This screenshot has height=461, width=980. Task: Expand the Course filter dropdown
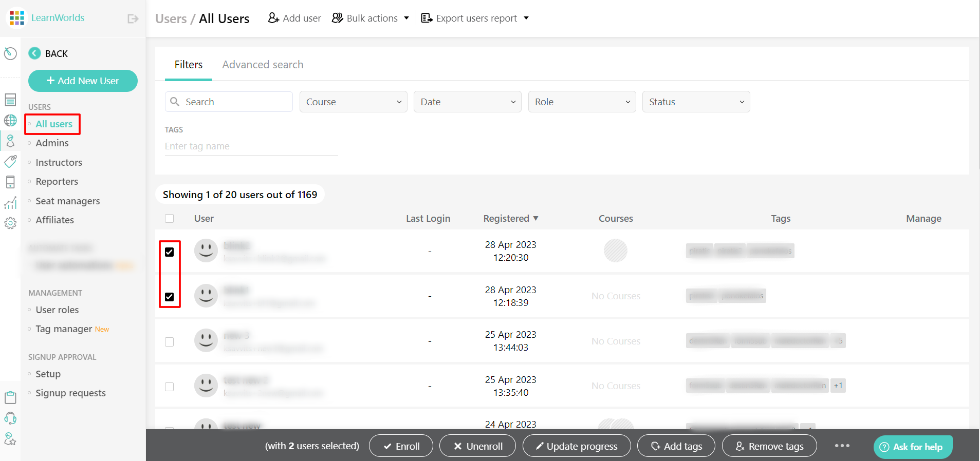(x=353, y=102)
